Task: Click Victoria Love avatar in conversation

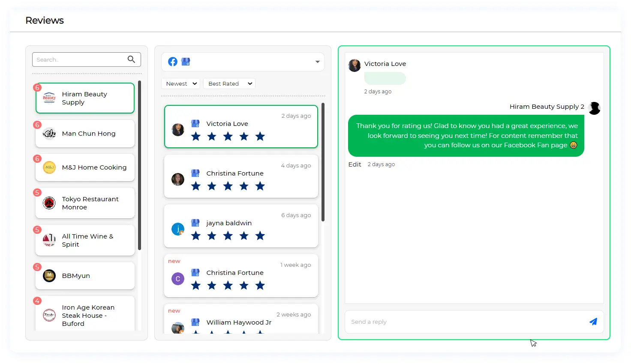Action: 355,66
